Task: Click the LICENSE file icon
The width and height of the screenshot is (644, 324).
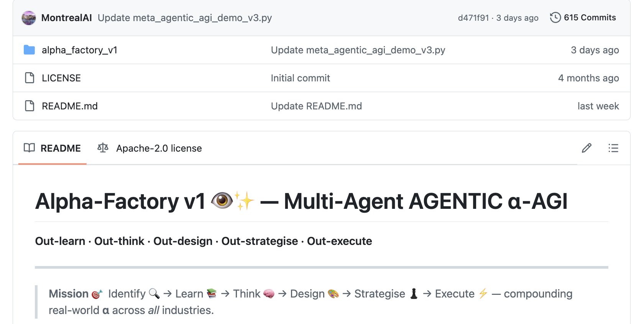Action: [30, 78]
